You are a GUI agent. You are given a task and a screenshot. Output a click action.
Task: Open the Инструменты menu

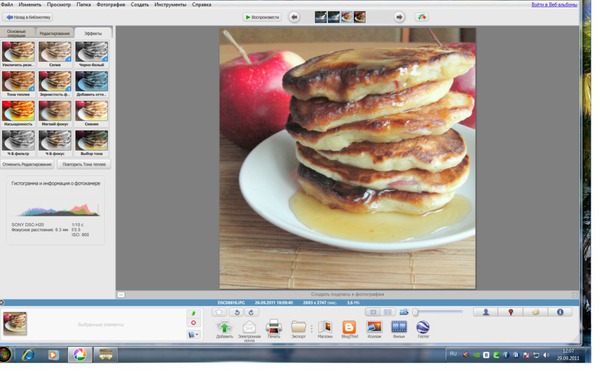pyautogui.click(x=170, y=5)
